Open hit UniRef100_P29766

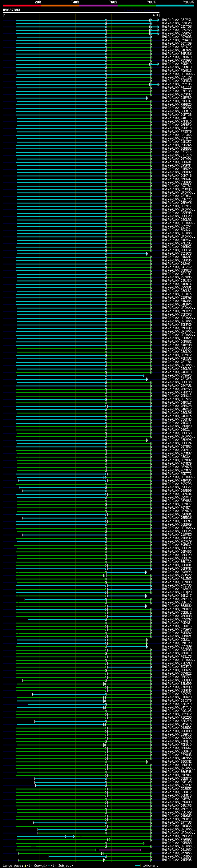(x=176, y=30)
